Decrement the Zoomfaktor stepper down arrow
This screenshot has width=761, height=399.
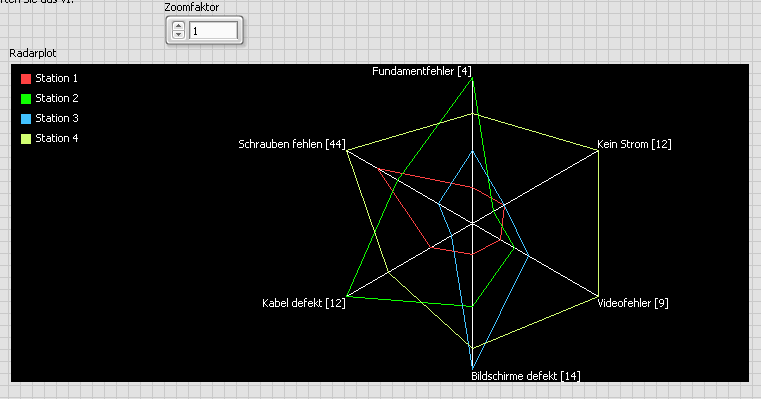178,34
